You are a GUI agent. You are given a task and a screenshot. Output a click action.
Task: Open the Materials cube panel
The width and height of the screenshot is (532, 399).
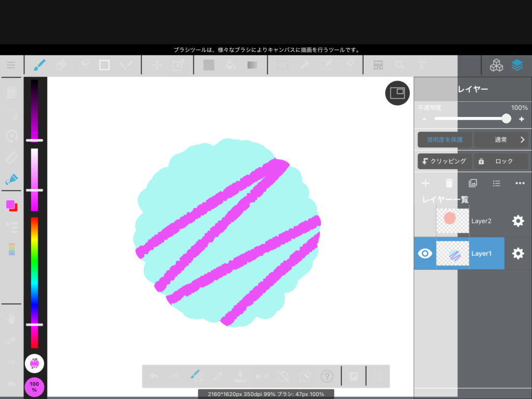(x=496, y=65)
